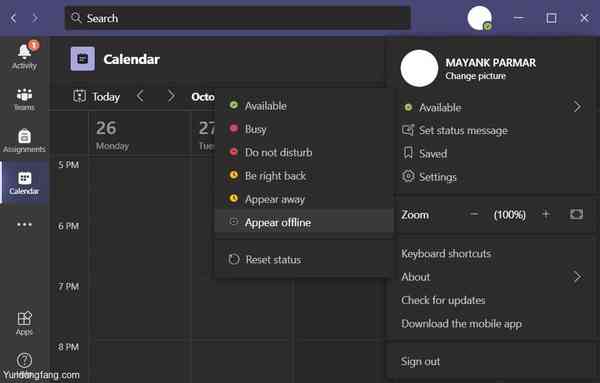Open the Activity bell icon
This screenshot has width=600, height=383.
pyautogui.click(x=24, y=52)
